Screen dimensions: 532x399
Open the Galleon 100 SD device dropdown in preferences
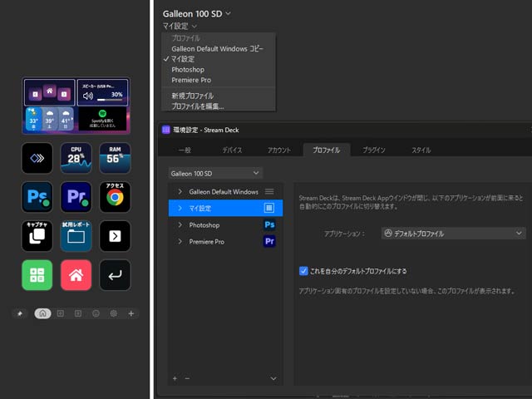[x=215, y=174]
